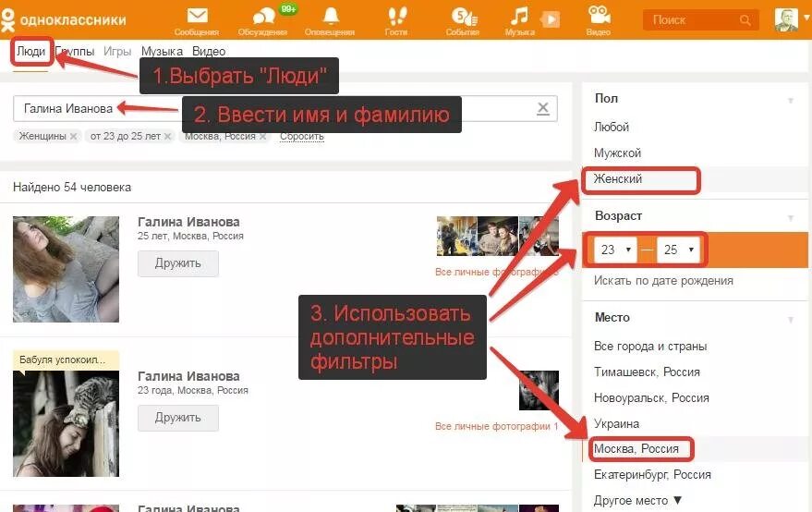This screenshot has width=812, height=512.
Task: Click the magnifier icon in Поиск field
Action: pos(745,20)
